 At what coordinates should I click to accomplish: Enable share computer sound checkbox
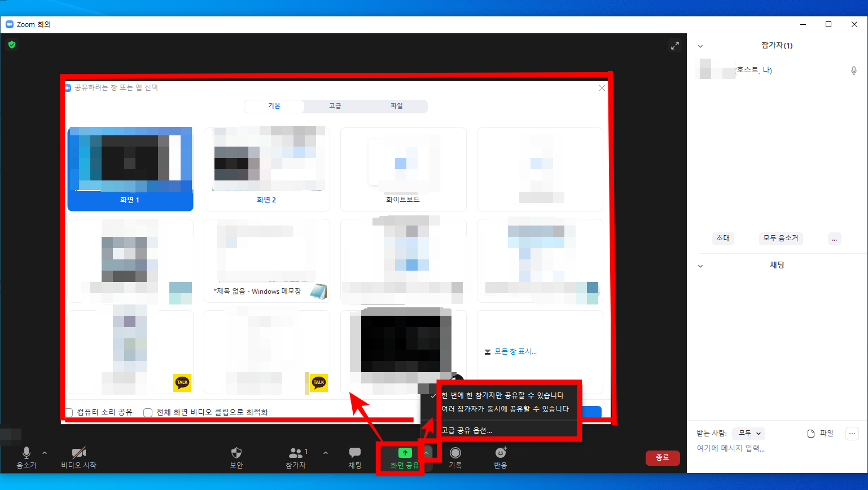(x=69, y=412)
